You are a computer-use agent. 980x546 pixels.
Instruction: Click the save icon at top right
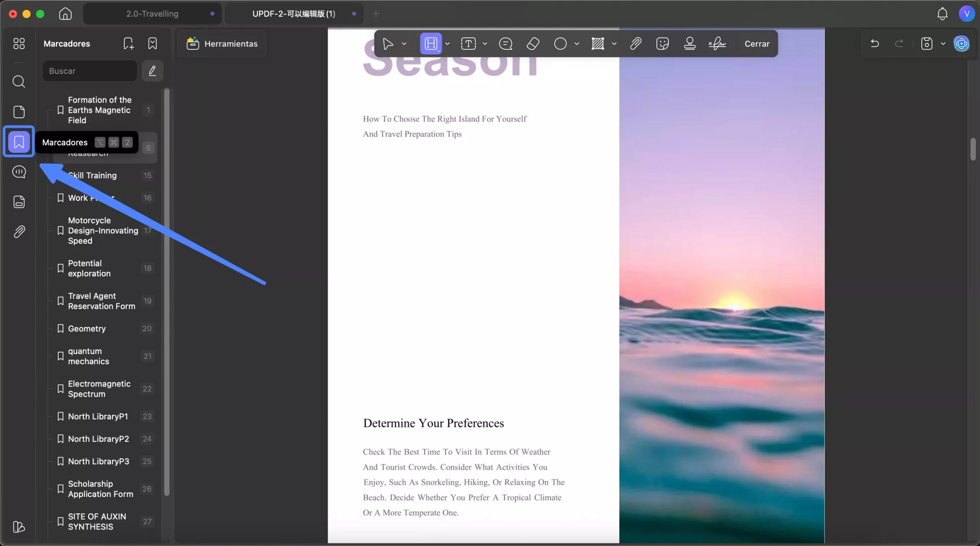pyautogui.click(x=927, y=44)
